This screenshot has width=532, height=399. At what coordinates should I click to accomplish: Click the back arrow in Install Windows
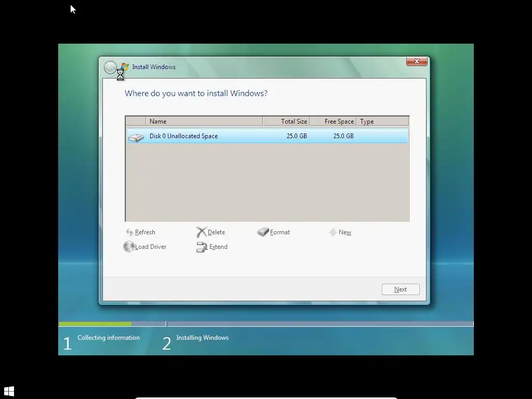[x=110, y=68]
